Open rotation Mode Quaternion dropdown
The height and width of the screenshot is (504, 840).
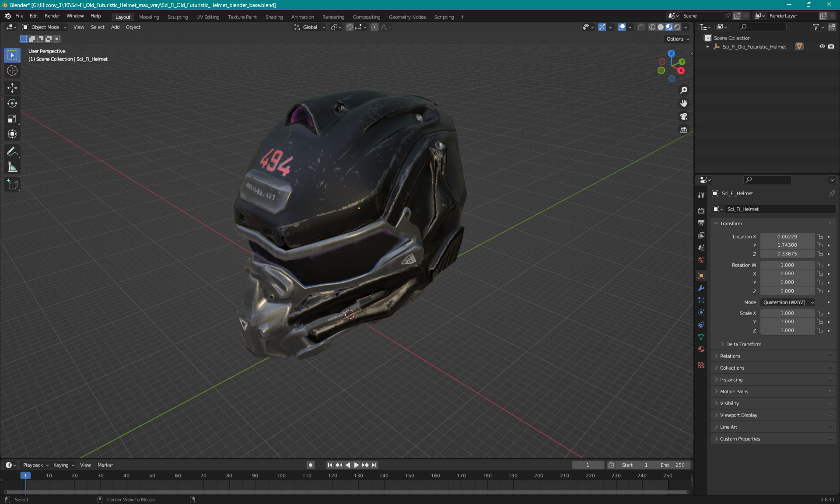click(x=788, y=302)
